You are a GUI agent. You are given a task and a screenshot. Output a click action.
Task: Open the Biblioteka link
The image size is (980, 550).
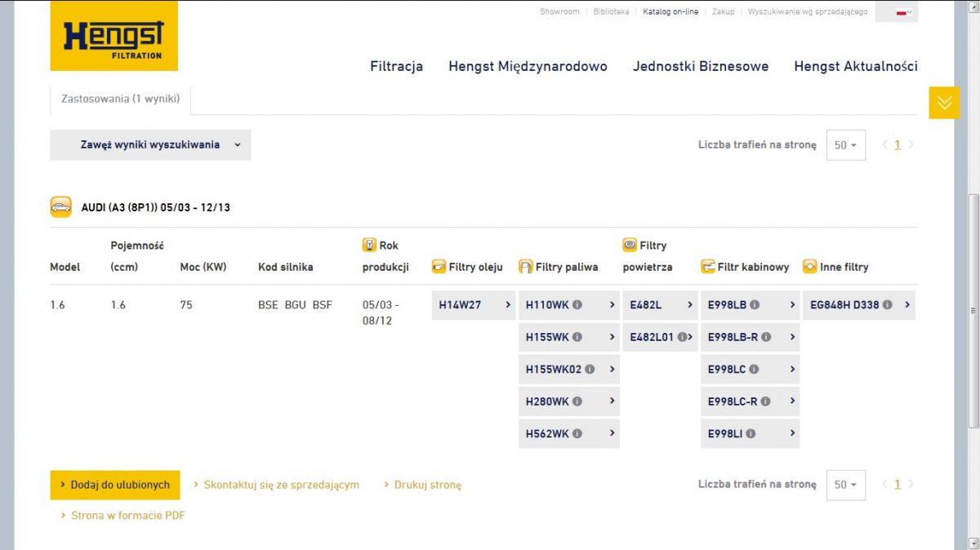[612, 12]
